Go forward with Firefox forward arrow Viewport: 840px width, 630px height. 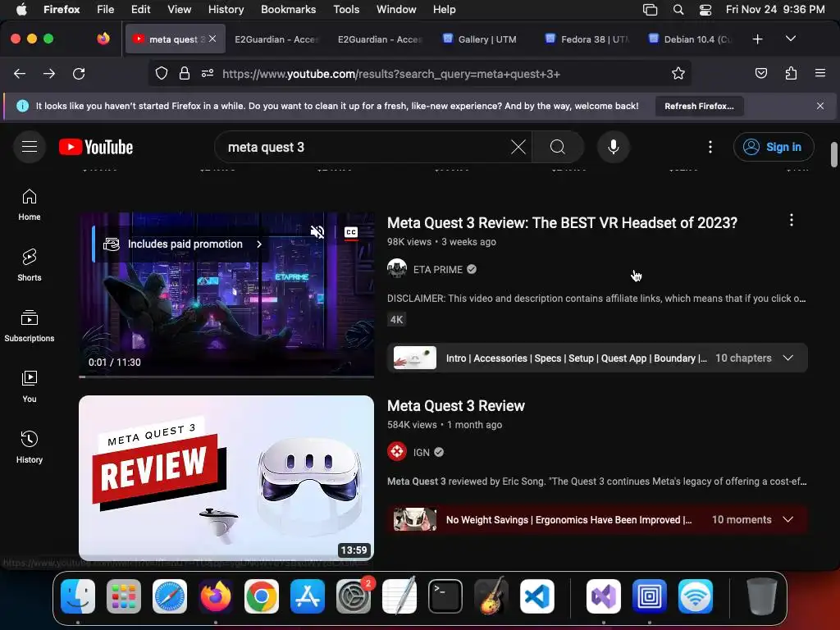point(49,74)
